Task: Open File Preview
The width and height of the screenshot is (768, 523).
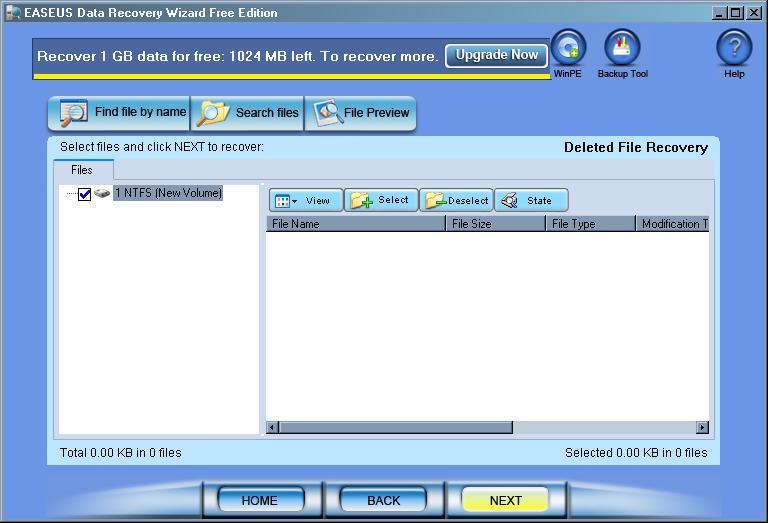Action: [x=360, y=113]
